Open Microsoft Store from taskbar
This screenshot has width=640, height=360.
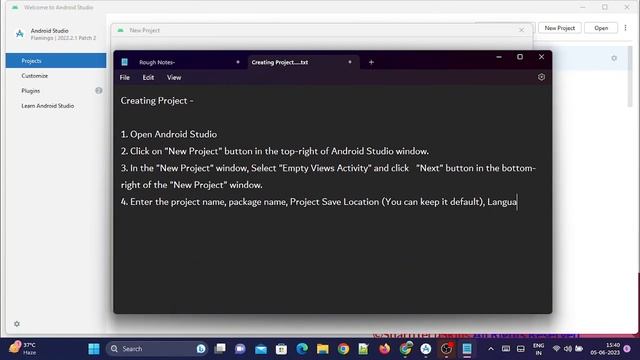[x=281, y=349]
